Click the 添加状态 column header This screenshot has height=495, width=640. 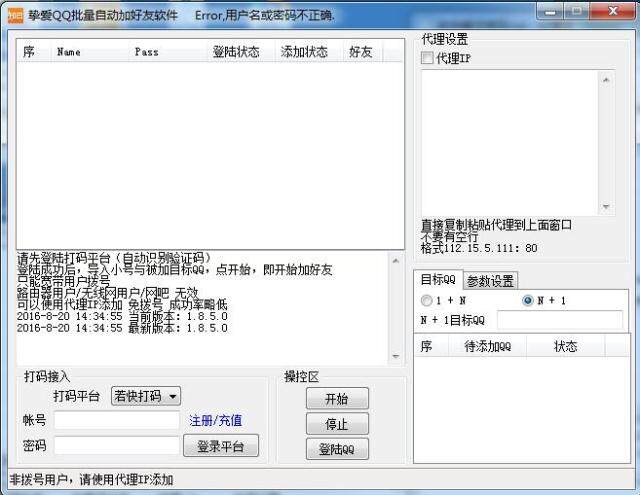[307, 51]
